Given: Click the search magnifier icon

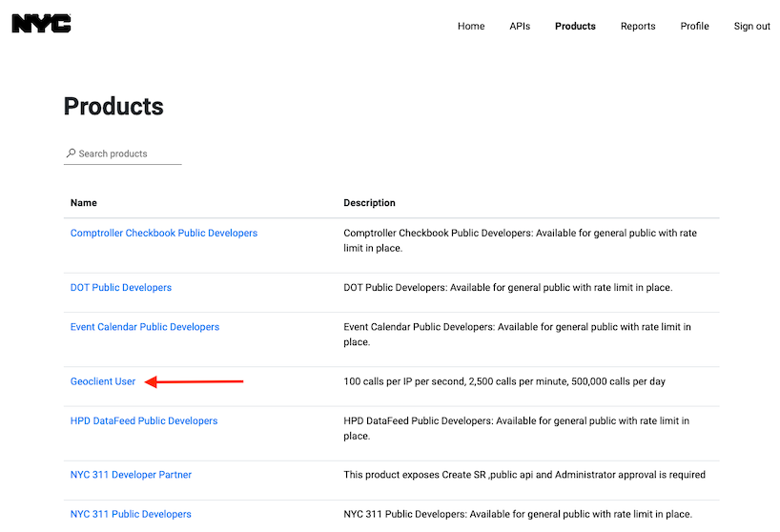Looking at the screenshot, I should pos(72,153).
